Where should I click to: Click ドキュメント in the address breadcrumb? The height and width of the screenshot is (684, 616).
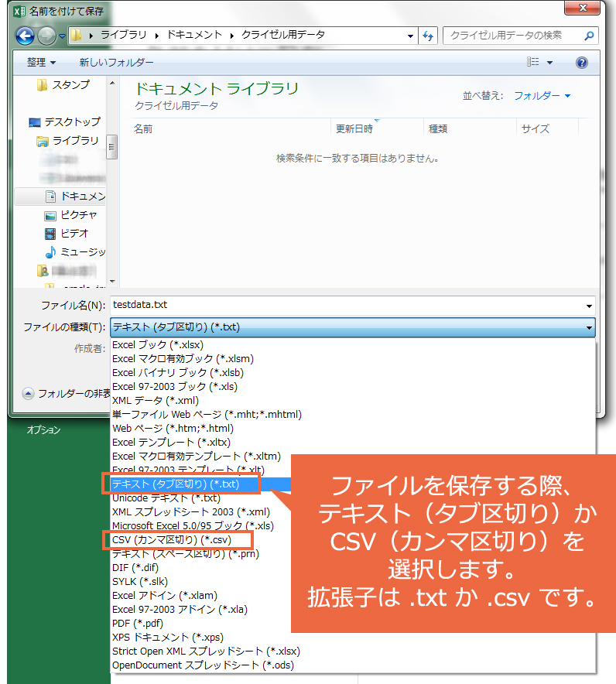tap(194, 35)
